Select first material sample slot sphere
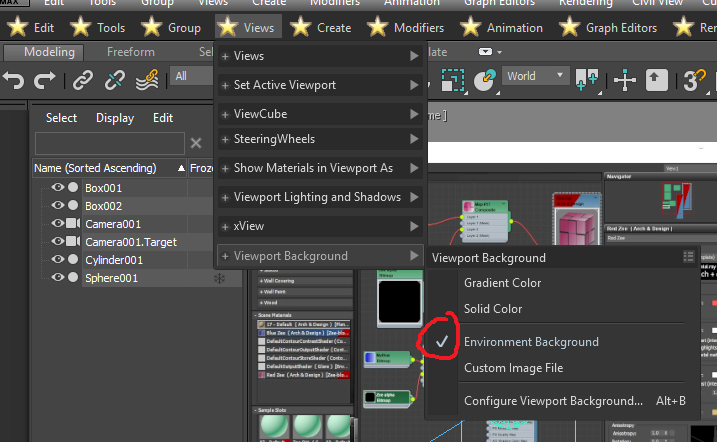Image resolution: width=717 pixels, height=442 pixels. [x=274, y=426]
